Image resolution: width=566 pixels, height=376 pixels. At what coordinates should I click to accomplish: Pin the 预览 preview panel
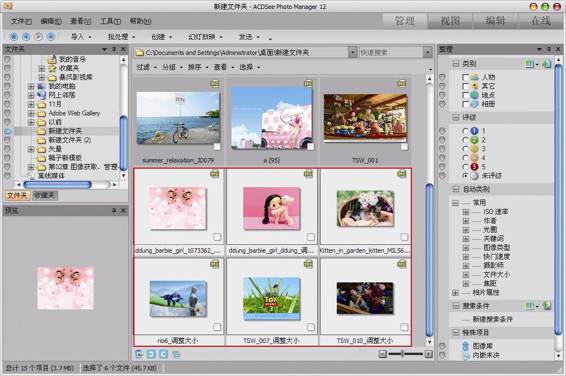point(114,210)
